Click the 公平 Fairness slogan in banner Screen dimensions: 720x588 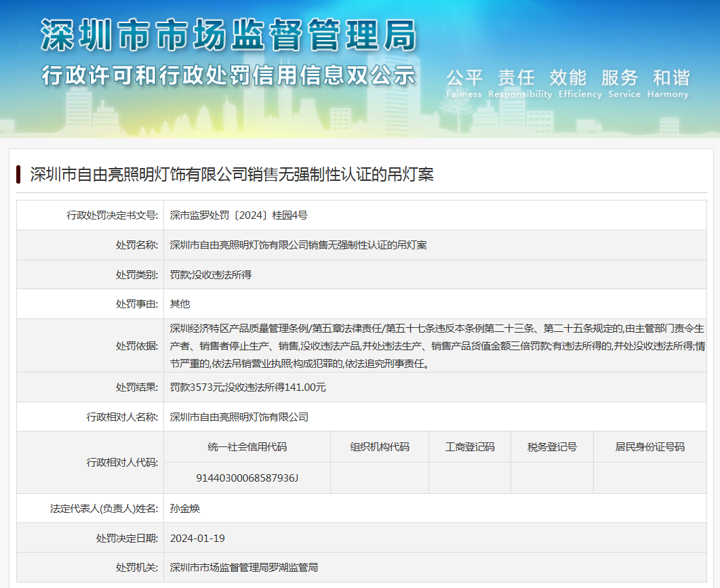coord(464,83)
